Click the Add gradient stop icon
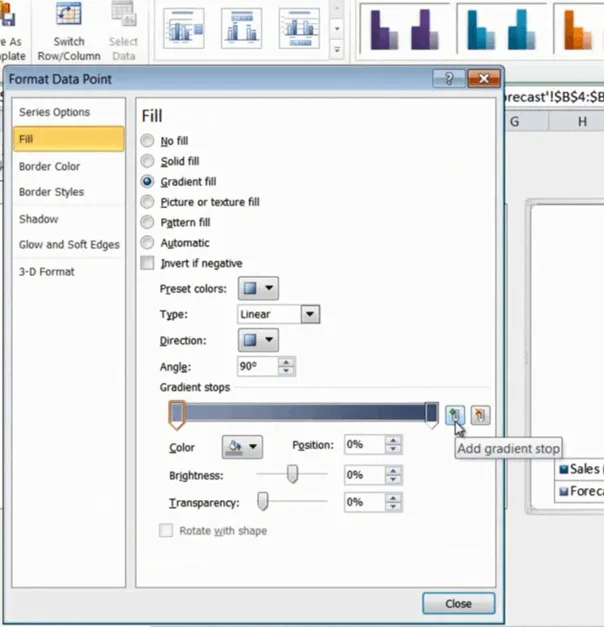The height and width of the screenshot is (627, 604). pos(455,415)
